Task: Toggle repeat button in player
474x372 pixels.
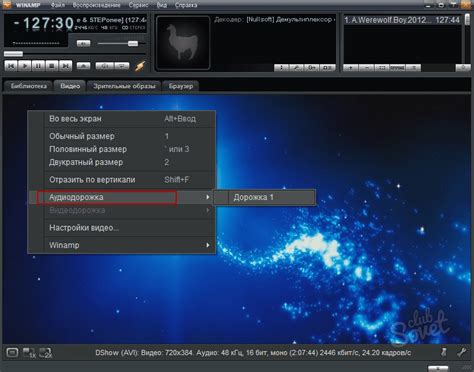Action: pos(122,66)
